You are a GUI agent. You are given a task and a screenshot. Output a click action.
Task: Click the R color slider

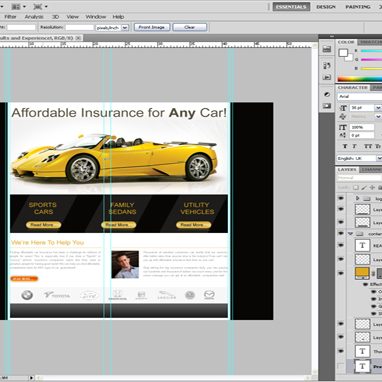coord(371,51)
